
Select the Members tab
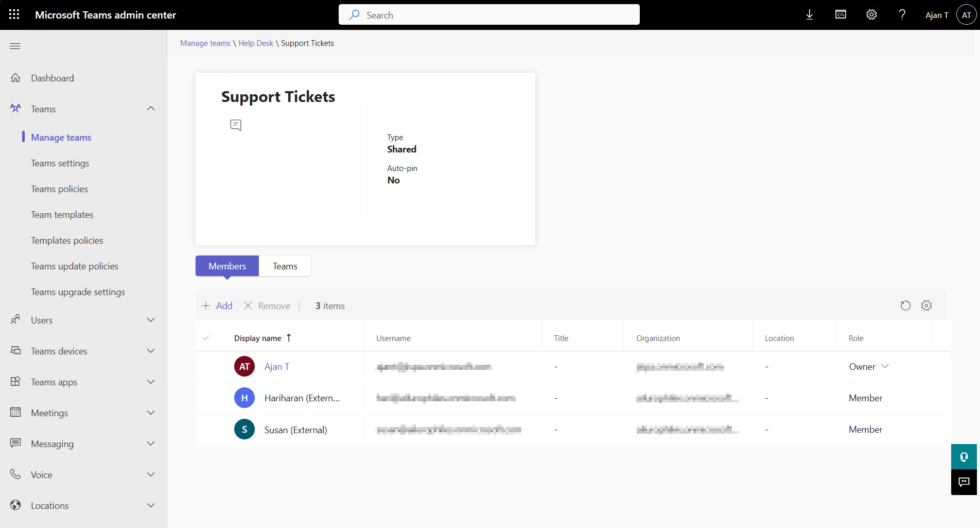tap(226, 266)
